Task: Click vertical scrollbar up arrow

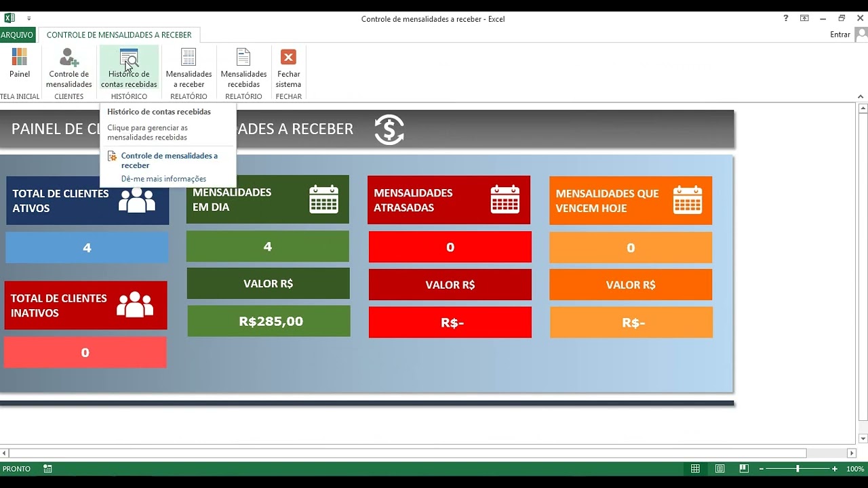Action: (863, 108)
